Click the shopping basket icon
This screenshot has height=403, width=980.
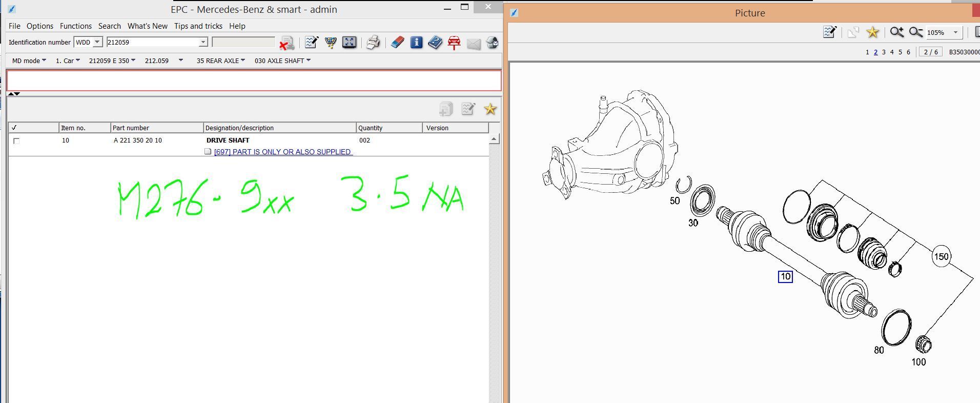tap(331, 43)
